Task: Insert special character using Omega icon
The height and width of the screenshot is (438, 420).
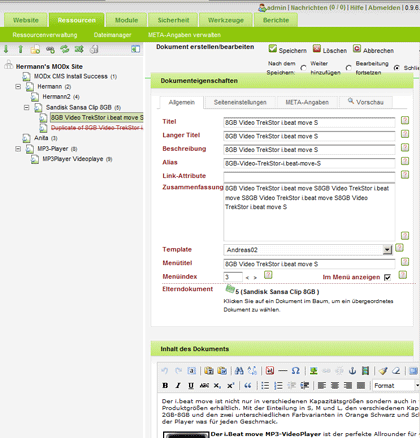Action: pos(296,371)
